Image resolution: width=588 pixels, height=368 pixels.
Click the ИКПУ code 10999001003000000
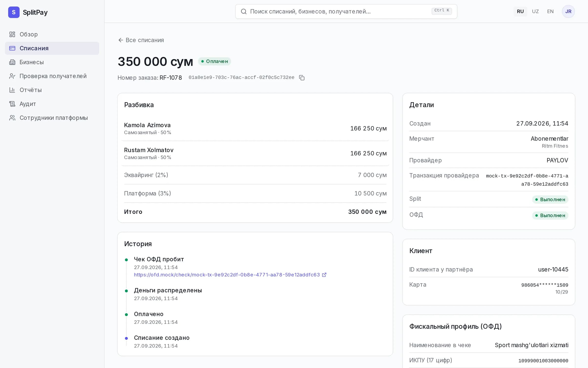pyautogui.click(x=543, y=361)
